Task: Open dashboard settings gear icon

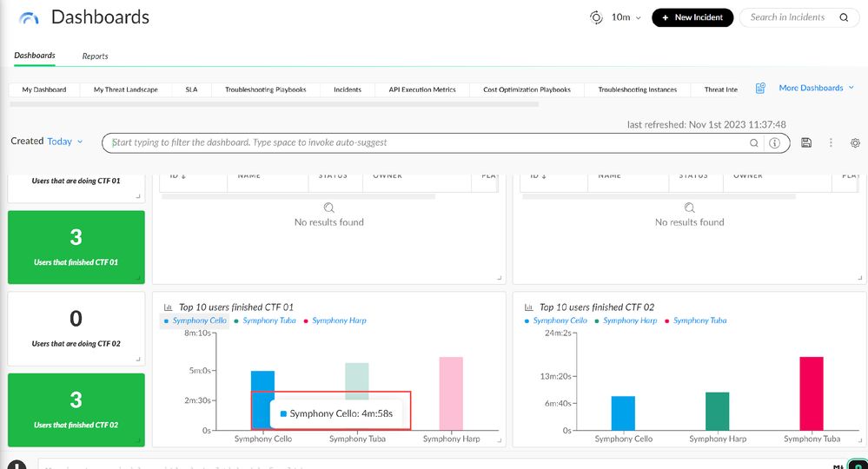Action: [855, 142]
